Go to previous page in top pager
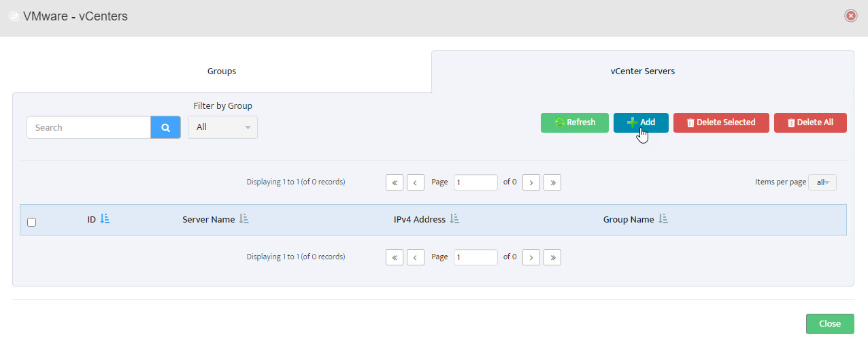 [416, 182]
